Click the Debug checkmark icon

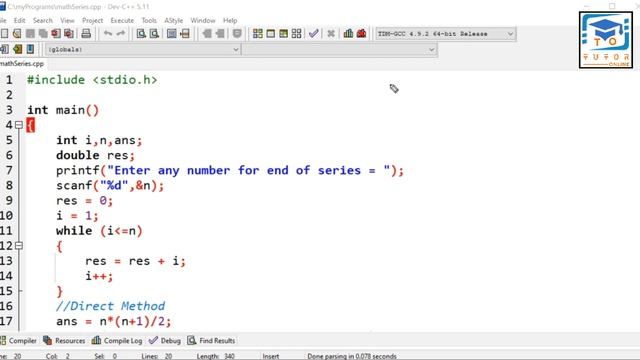click(x=313, y=33)
